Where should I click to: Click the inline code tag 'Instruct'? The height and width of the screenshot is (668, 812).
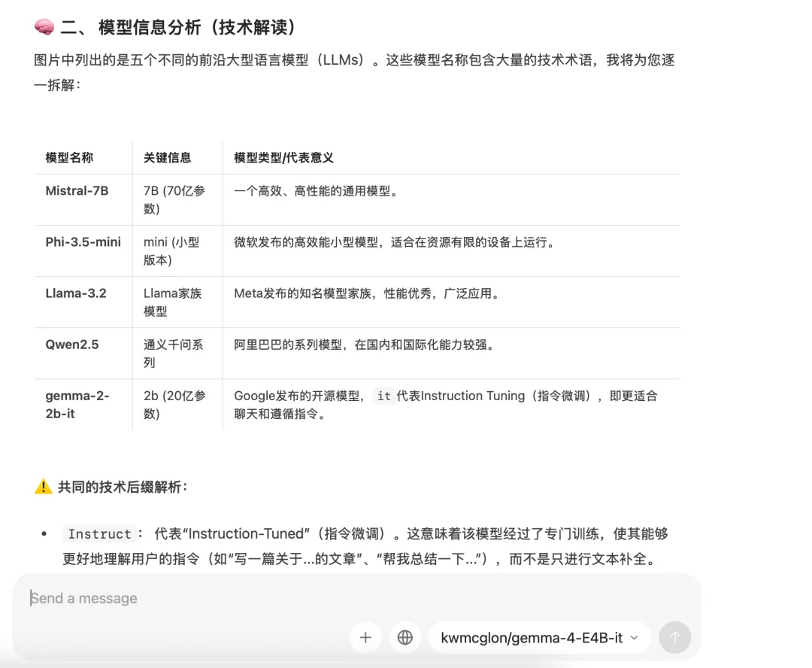tap(99, 534)
